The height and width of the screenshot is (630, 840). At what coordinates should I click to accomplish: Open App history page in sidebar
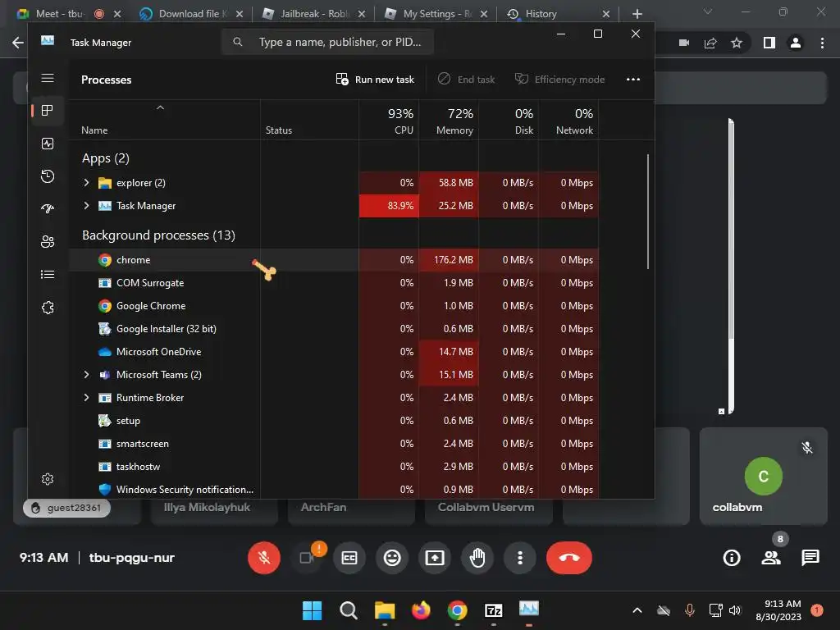coord(47,176)
